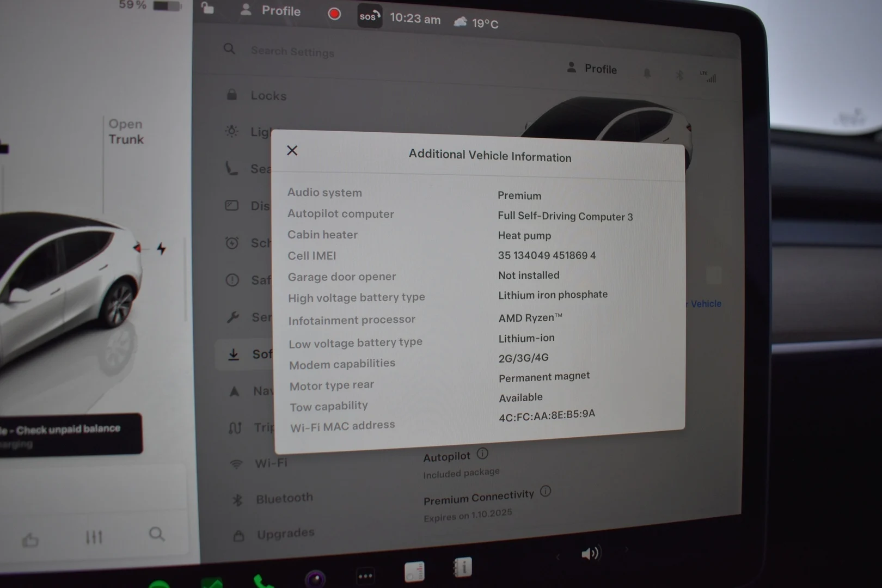The image size is (882, 588).
Task: Select the Expires on 1.10.2025 text
Action: coord(468,515)
